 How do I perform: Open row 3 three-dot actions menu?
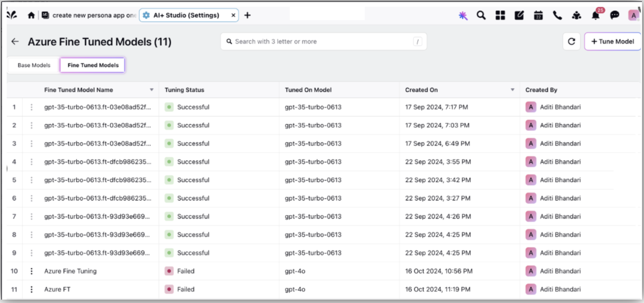[x=32, y=144]
